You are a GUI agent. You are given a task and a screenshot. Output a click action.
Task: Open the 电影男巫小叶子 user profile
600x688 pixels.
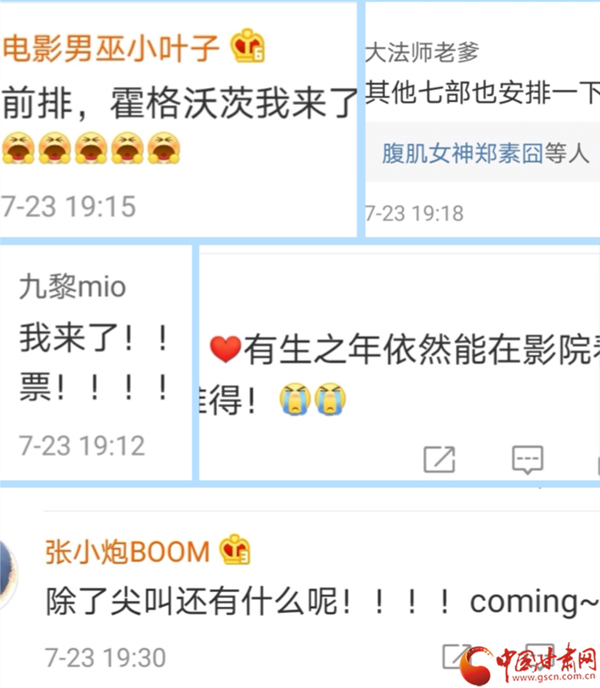pos(111,48)
